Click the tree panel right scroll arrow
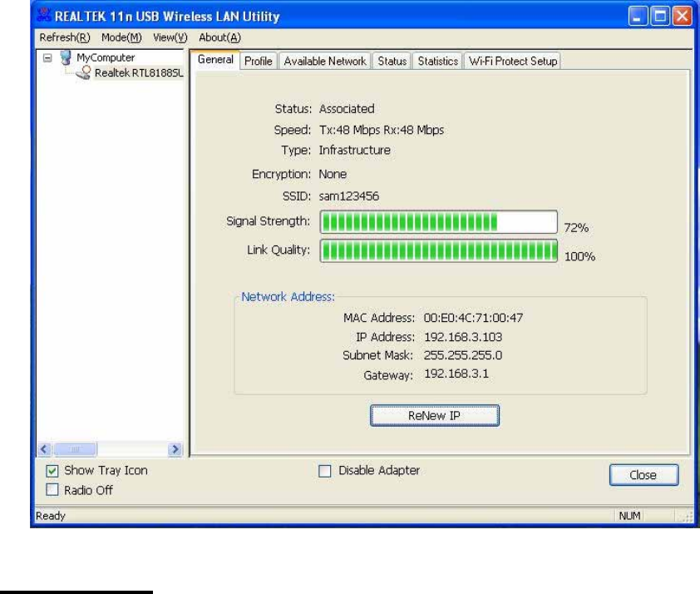The height and width of the screenshot is (594, 700). pyautogui.click(x=175, y=449)
